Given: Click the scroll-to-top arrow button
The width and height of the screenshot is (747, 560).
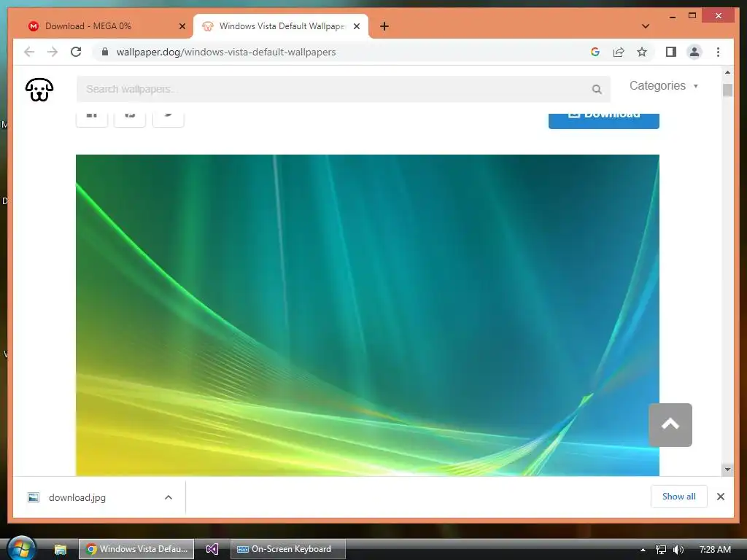Looking at the screenshot, I should point(670,425).
